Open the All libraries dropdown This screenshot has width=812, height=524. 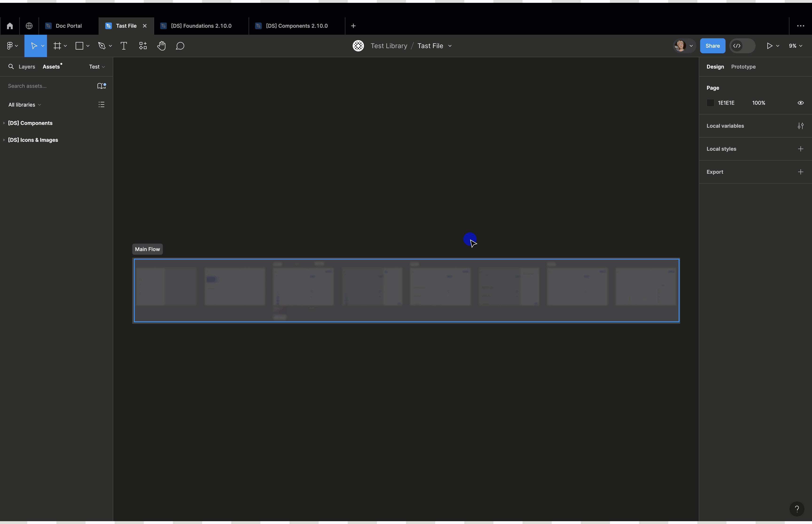[24, 105]
